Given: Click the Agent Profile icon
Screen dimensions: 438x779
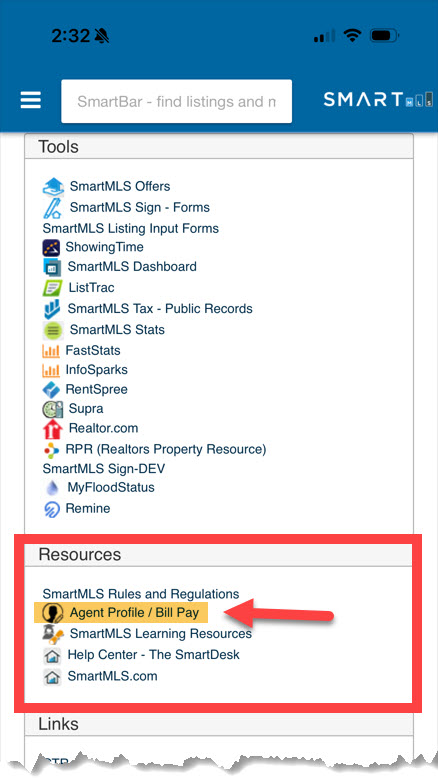Looking at the screenshot, I should pos(53,613).
